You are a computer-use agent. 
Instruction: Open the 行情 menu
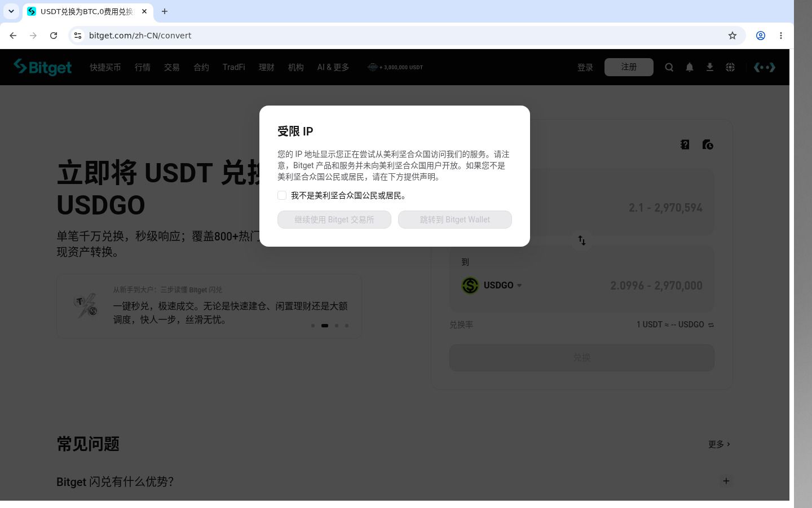click(x=143, y=67)
